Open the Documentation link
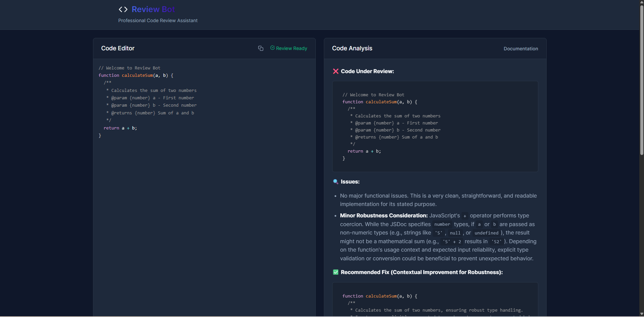This screenshot has width=644, height=317. click(x=521, y=49)
